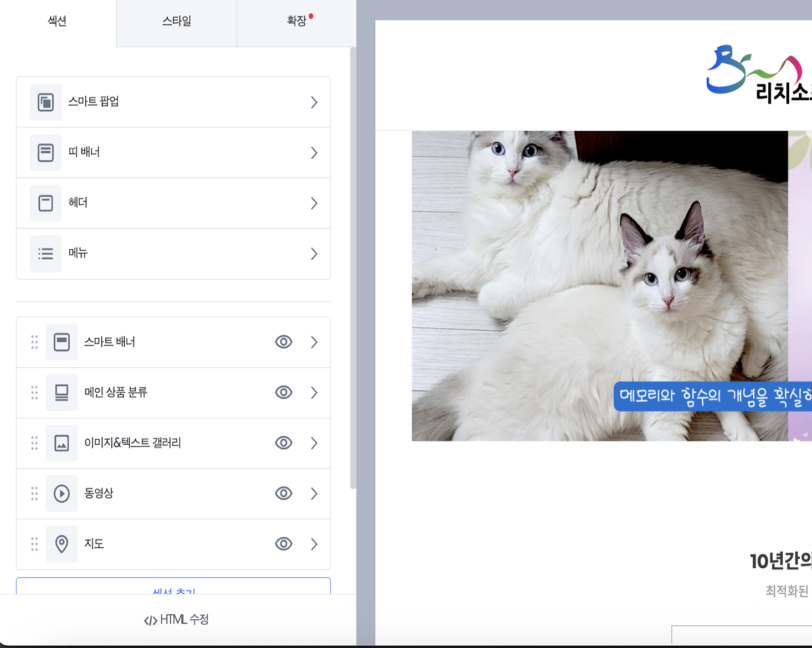Screen dimensions: 812x648
Task: Click the section panel vertical scrollbar
Action: tap(353, 266)
